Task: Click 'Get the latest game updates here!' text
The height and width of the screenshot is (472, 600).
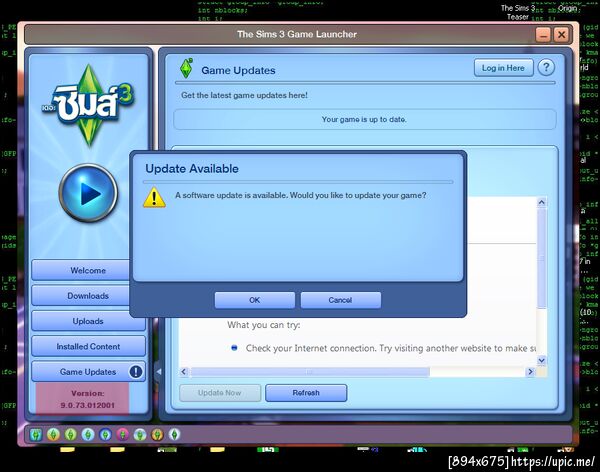Action: click(245, 95)
